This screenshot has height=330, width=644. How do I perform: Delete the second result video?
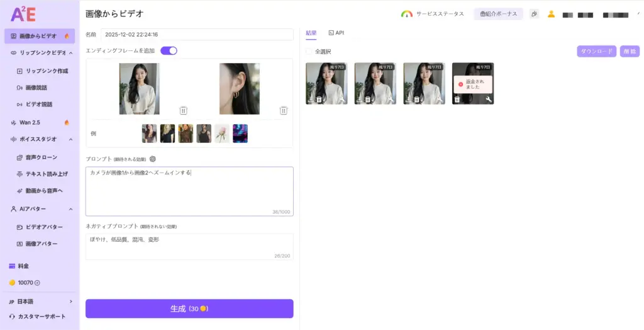pyautogui.click(x=368, y=99)
